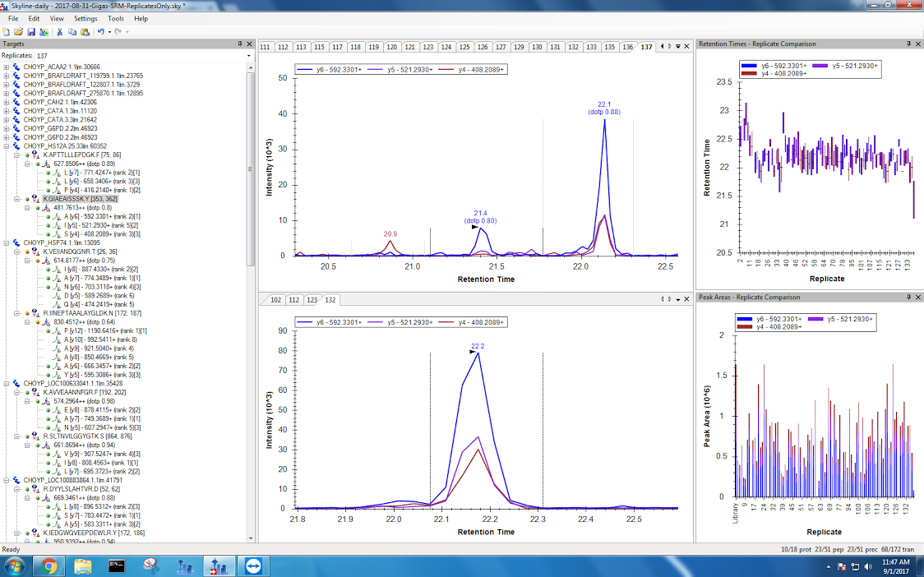Collapse the CHOYP_HS12A.25.33 protein node

(x=7, y=146)
